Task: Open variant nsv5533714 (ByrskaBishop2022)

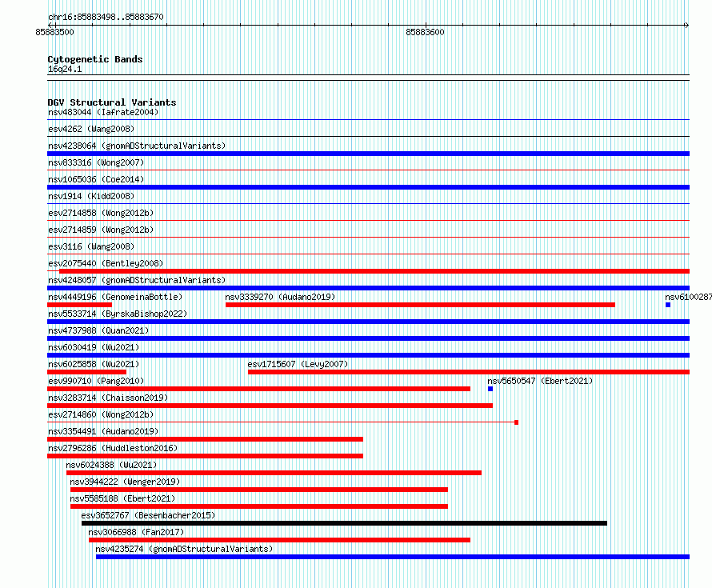Action: (x=118, y=314)
